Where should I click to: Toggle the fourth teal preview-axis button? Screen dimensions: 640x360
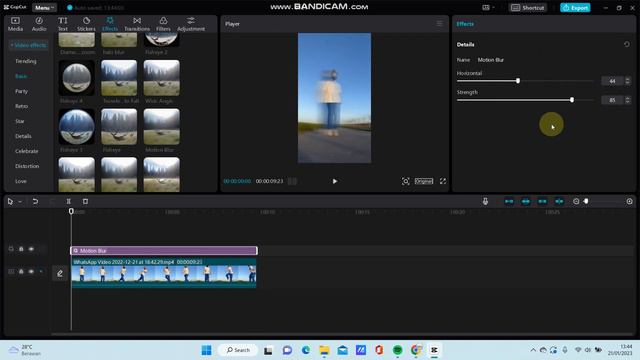559,201
